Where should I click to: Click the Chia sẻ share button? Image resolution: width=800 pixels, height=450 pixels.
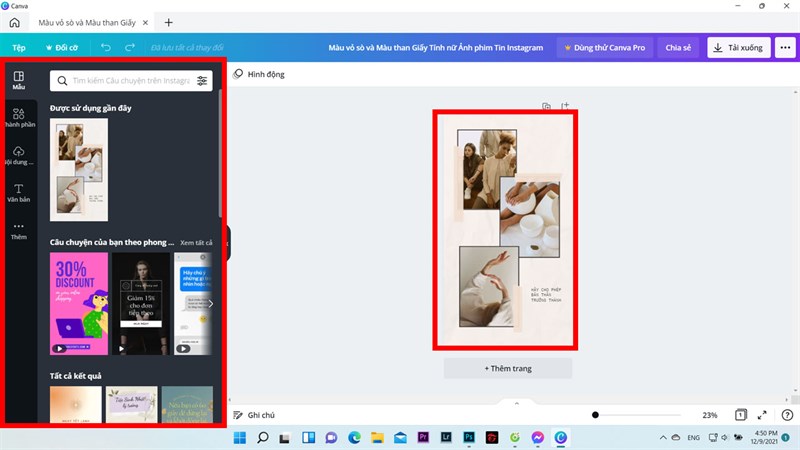pyautogui.click(x=678, y=47)
